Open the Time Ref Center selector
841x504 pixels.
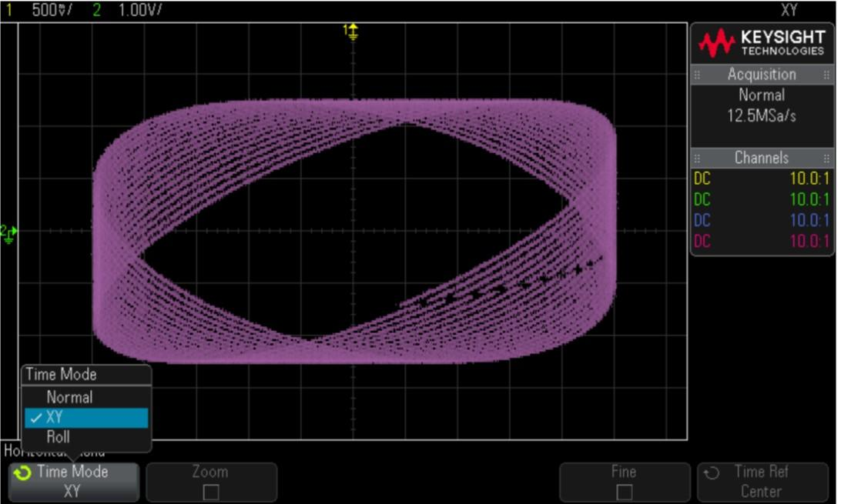pos(761,482)
